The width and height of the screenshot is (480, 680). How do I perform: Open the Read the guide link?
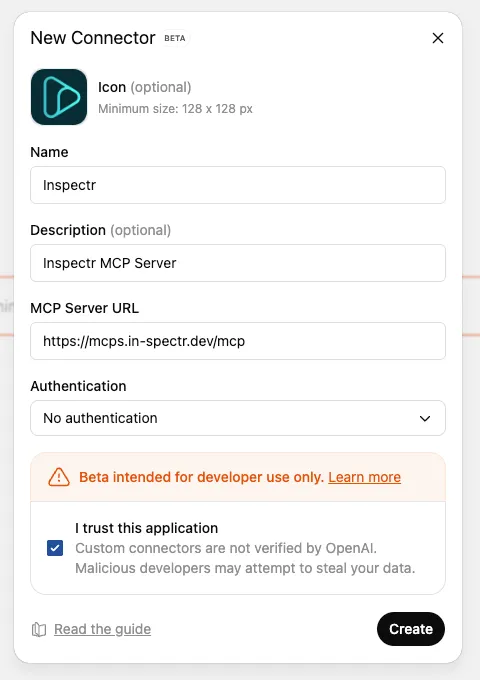(x=102, y=629)
